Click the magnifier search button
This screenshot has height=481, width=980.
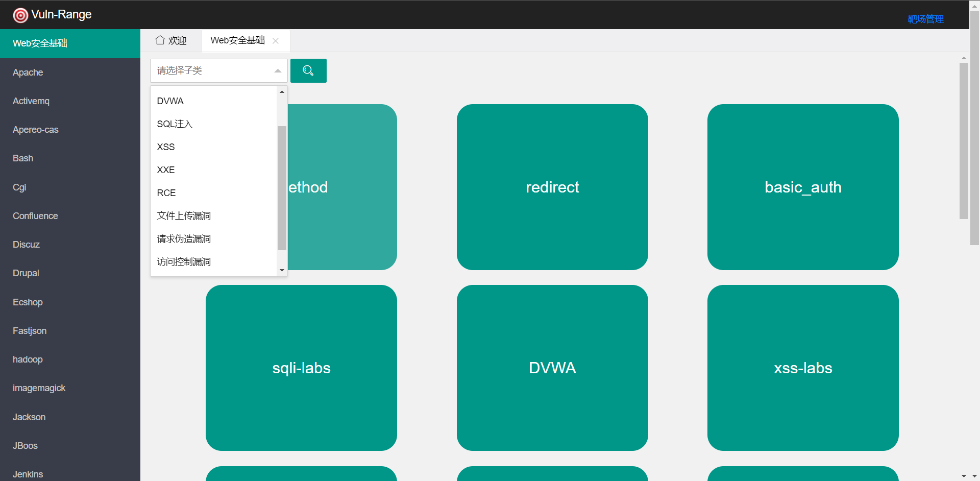click(308, 70)
